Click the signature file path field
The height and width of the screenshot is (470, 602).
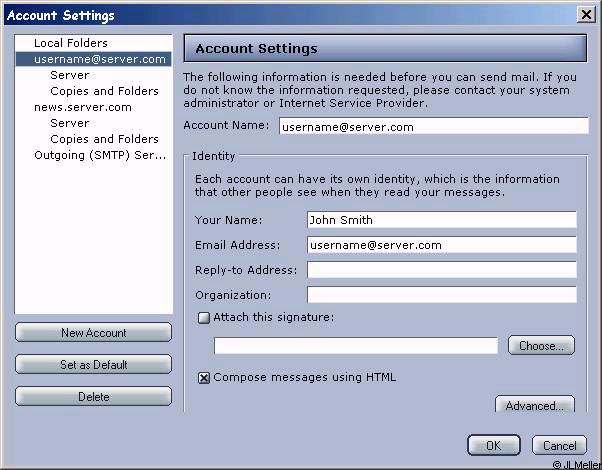pyautogui.click(x=356, y=346)
